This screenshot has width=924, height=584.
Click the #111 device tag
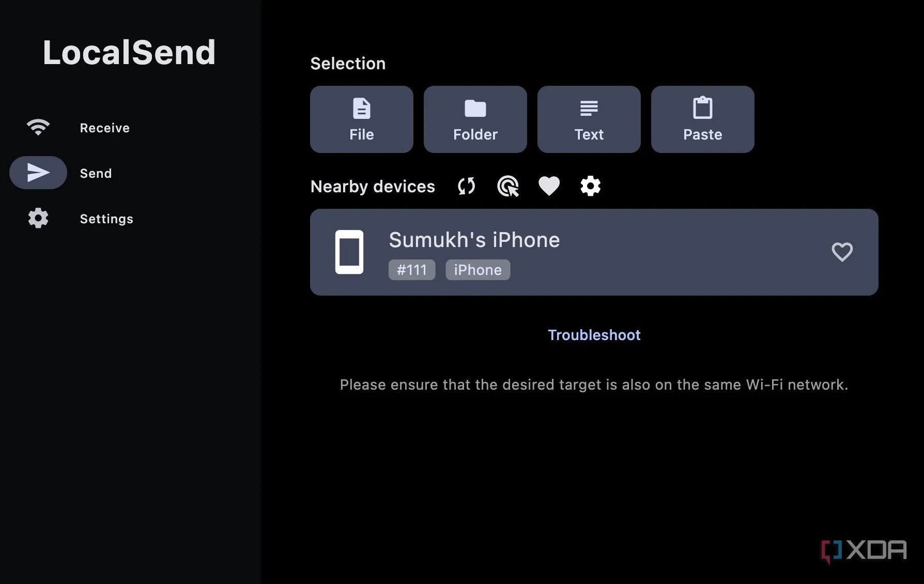click(x=412, y=270)
